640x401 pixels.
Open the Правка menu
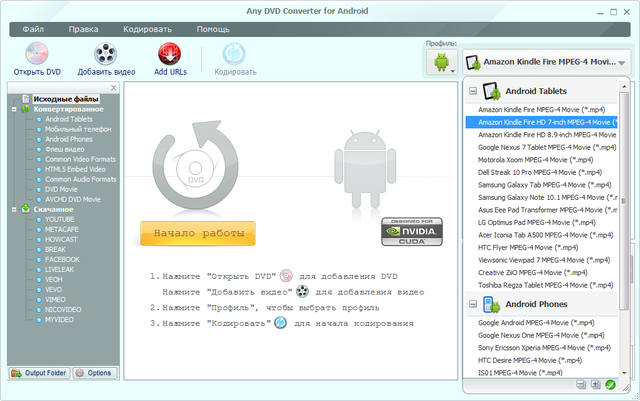click(x=83, y=29)
